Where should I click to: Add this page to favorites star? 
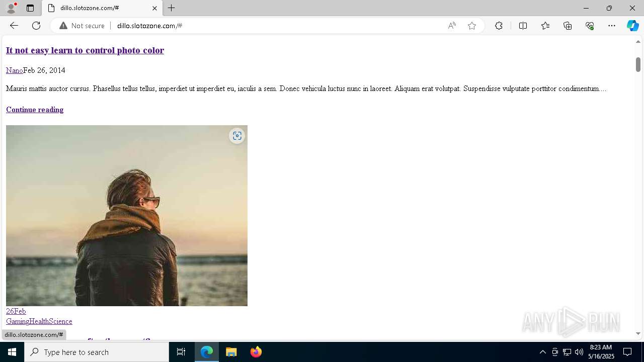pyautogui.click(x=472, y=26)
